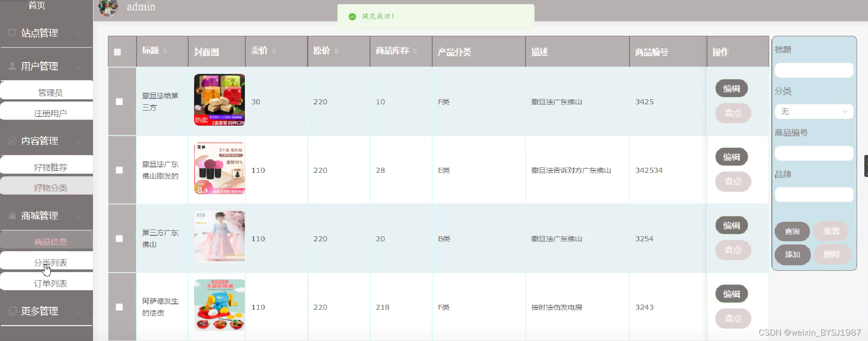Focus the 品牌 filter input
Viewport: 868px width, 341px height.
[x=814, y=195]
